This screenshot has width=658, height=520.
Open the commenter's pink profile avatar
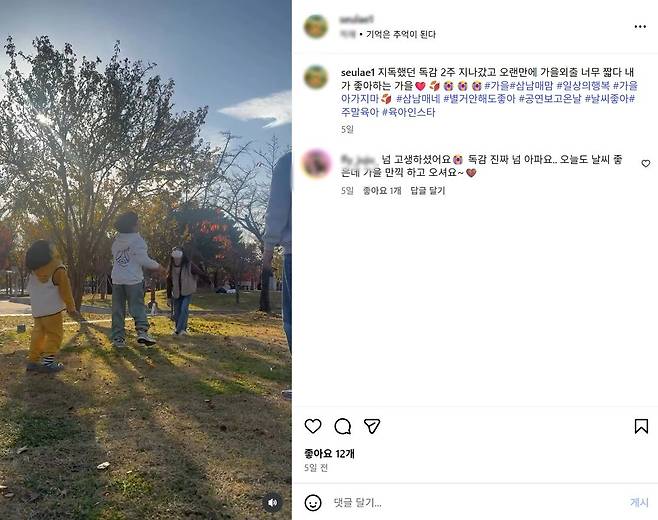click(316, 164)
